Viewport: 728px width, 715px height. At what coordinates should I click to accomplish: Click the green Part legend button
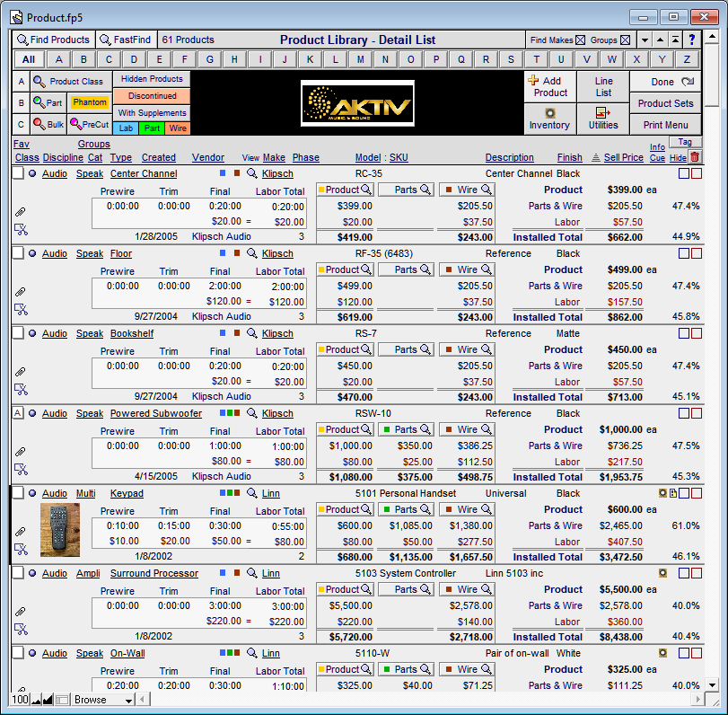(152, 128)
